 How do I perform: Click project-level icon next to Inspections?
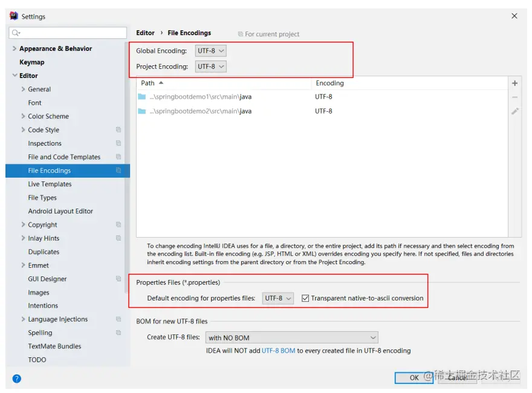(118, 143)
